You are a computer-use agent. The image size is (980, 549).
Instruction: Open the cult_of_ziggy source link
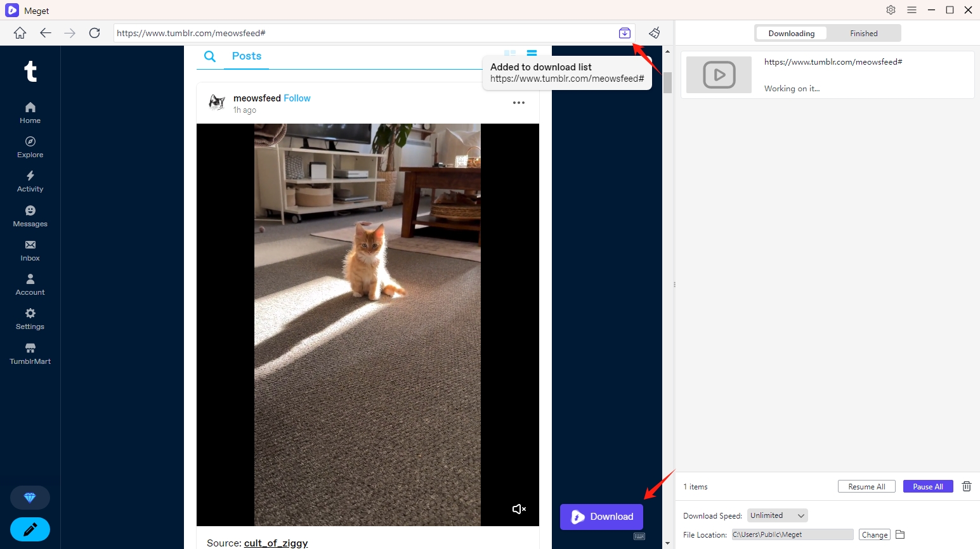(276, 543)
